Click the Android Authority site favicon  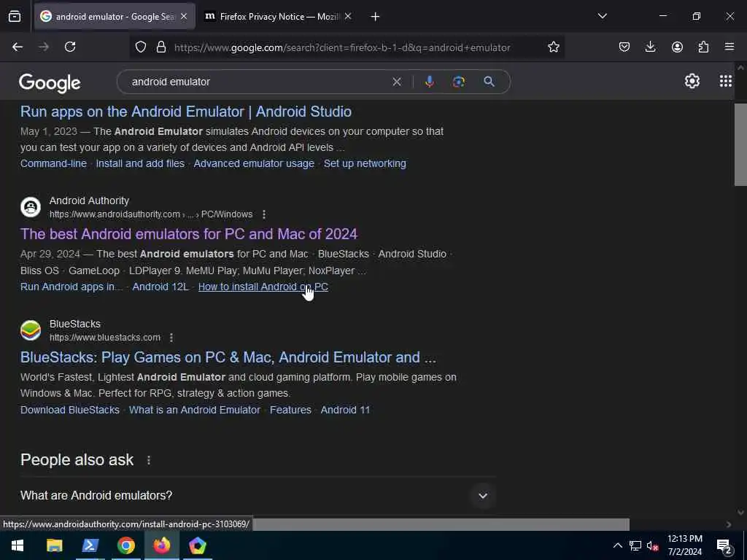31,207
